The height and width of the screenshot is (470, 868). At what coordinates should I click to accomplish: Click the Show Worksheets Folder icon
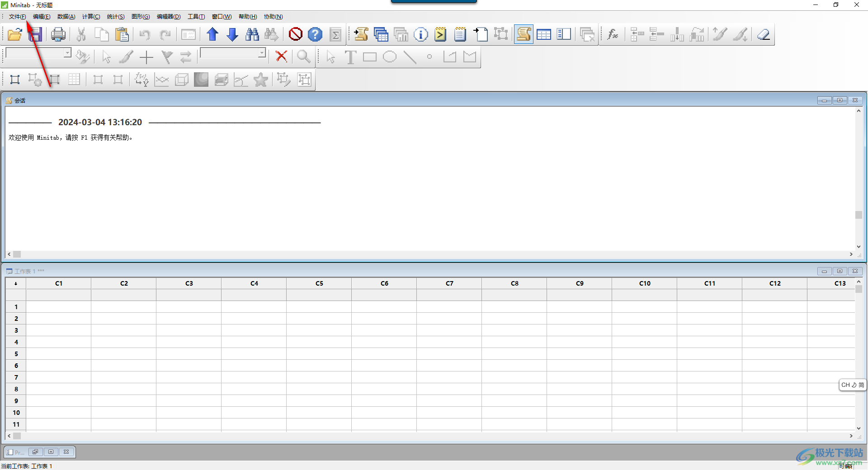coord(381,34)
